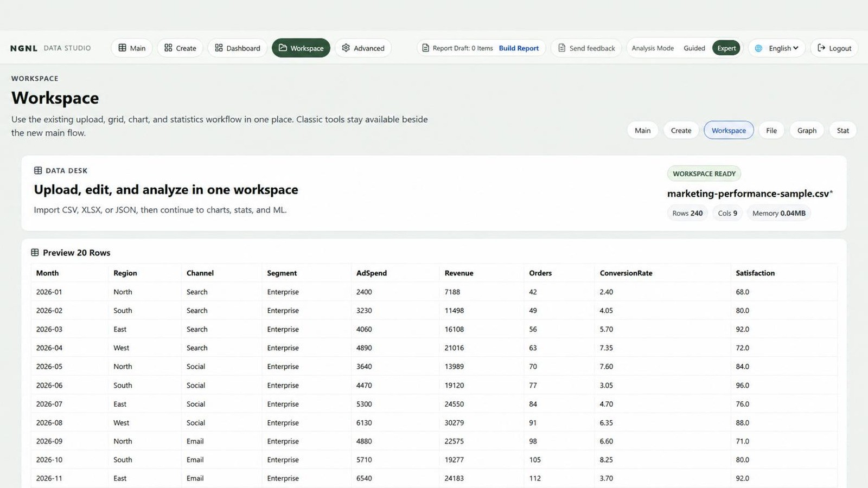Image resolution: width=868 pixels, height=488 pixels.
Task: Select Expert analysis mode
Action: point(726,48)
